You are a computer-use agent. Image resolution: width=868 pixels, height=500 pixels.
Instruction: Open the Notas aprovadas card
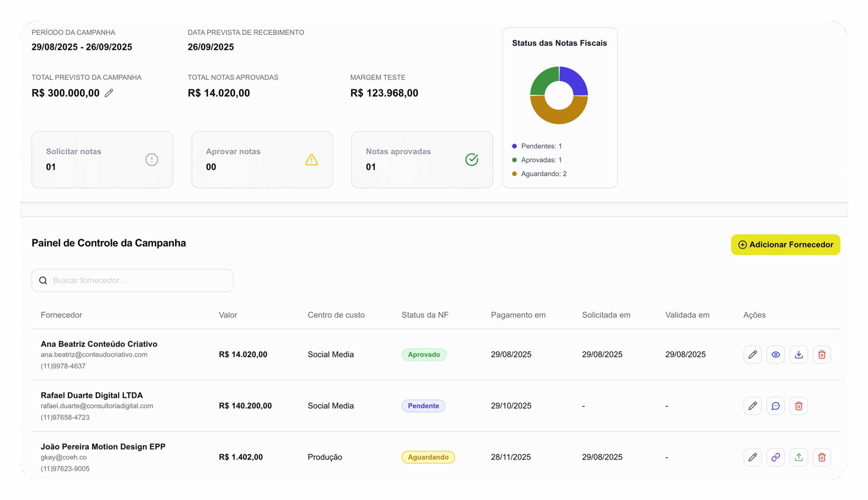pyautogui.click(x=422, y=159)
